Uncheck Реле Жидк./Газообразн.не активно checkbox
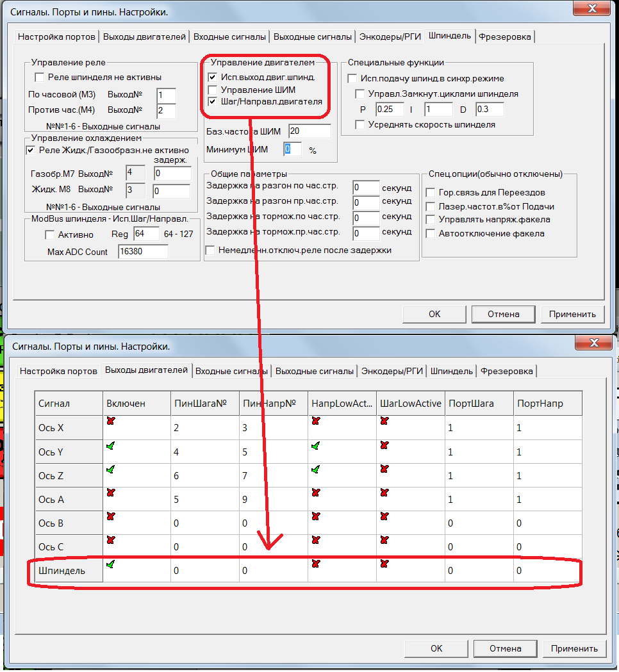 [x=30, y=150]
